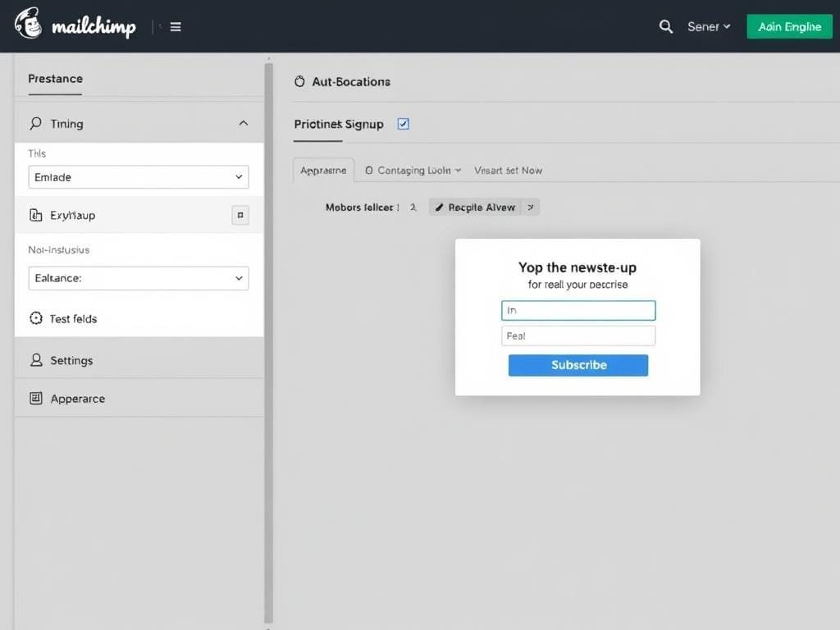
Task: Open the Ealtance dropdown under Not-Inslusius
Action: point(138,278)
